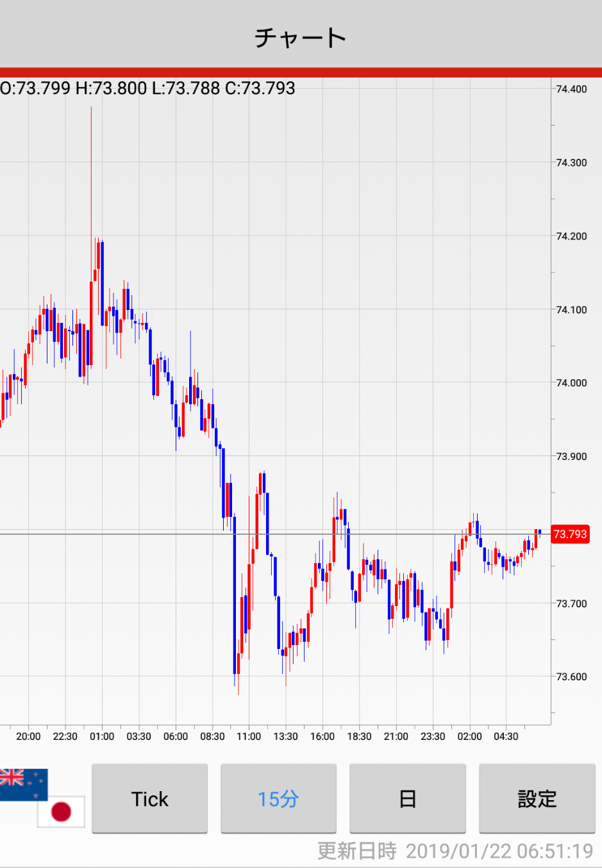Select the 15分 timeframe button
The height and width of the screenshot is (868, 602).
[x=278, y=799]
